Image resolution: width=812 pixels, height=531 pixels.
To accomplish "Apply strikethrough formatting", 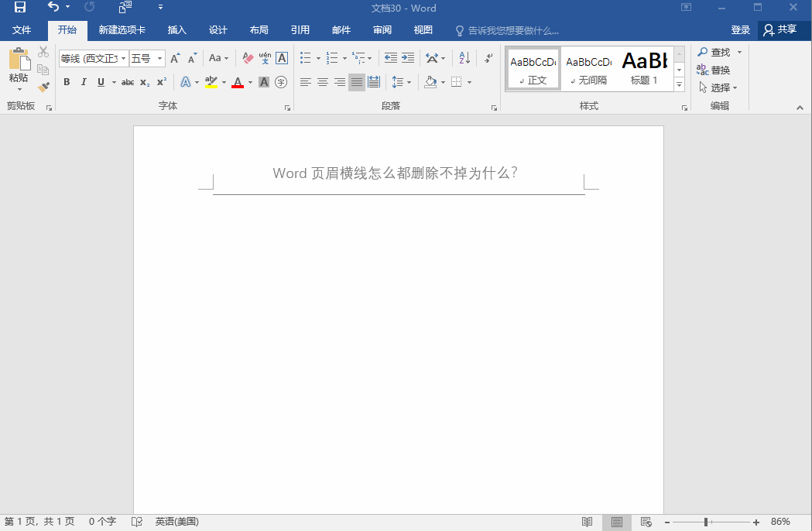I will point(128,82).
